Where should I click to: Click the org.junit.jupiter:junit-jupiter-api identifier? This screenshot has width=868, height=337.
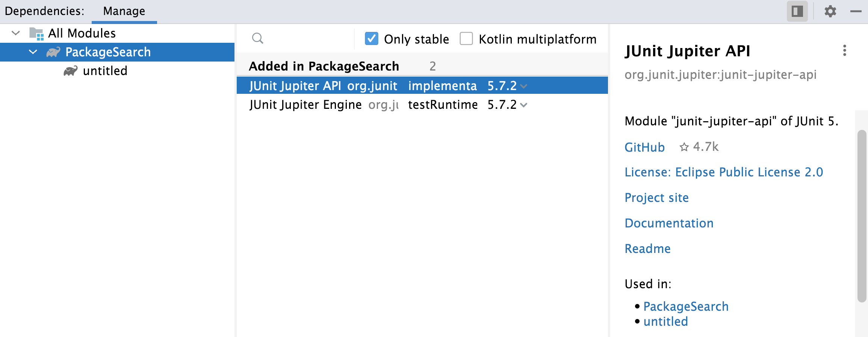pos(720,75)
